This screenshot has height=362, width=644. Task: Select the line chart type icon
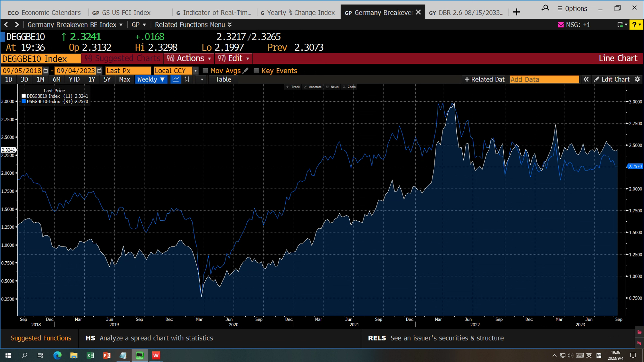[x=175, y=79]
